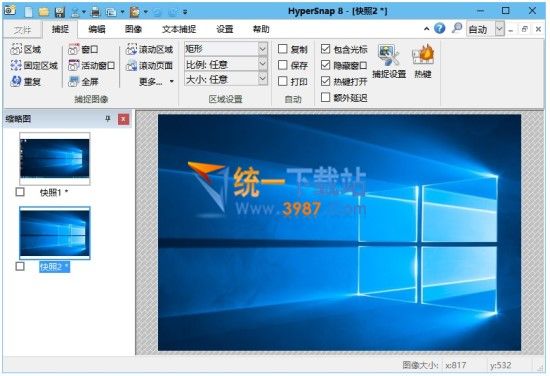Save the snapshot with the floppy disk icon
Viewport: 550px width, 376px height.
pyautogui.click(x=60, y=12)
